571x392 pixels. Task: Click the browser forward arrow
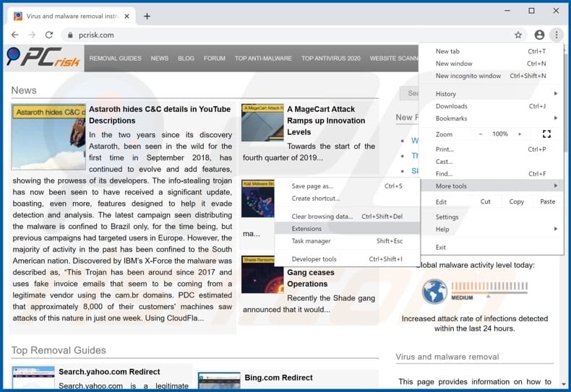(32, 35)
